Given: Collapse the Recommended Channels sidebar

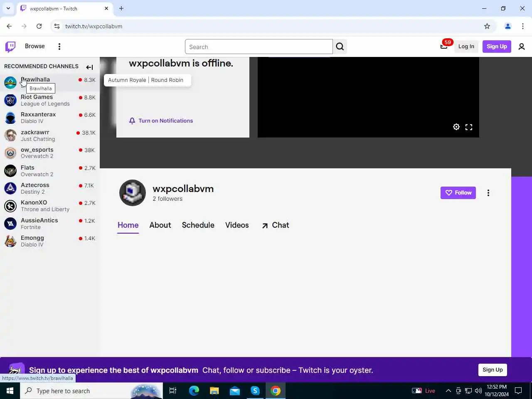Looking at the screenshot, I should tap(89, 67).
